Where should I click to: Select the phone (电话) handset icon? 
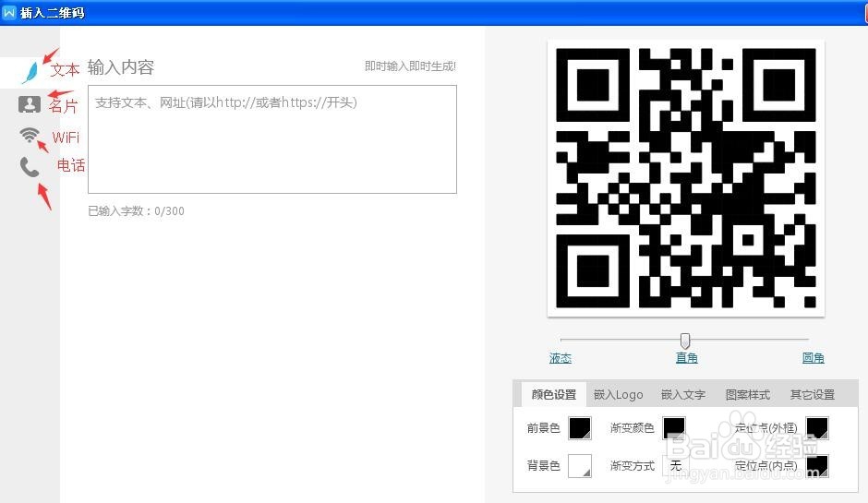pos(30,167)
